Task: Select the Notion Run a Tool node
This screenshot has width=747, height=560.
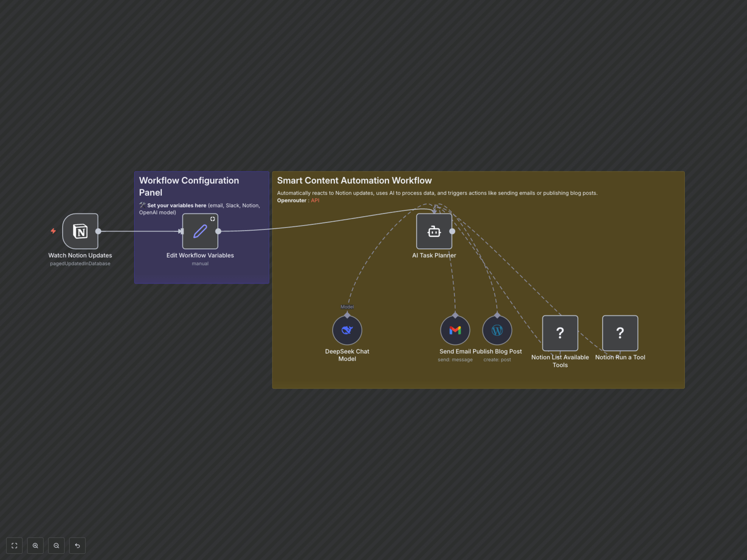Action: [x=620, y=333]
